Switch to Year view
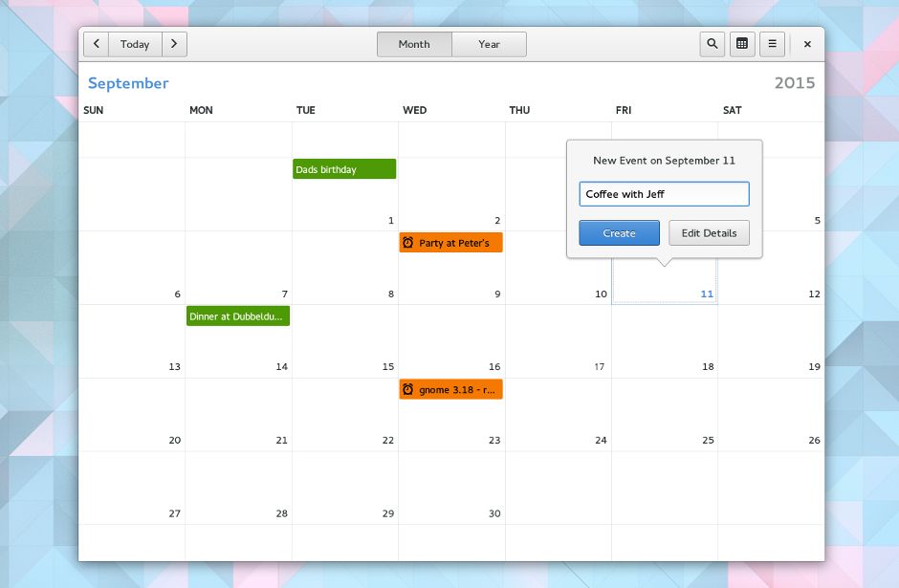899x588 pixels. 489,44
